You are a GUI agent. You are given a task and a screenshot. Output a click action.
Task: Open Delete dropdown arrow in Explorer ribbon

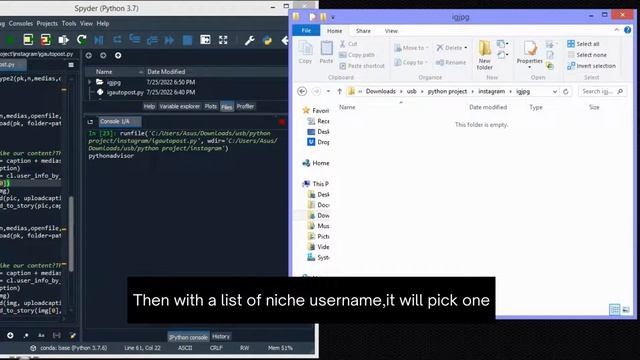pyautogui.click(x=465, y=48)
